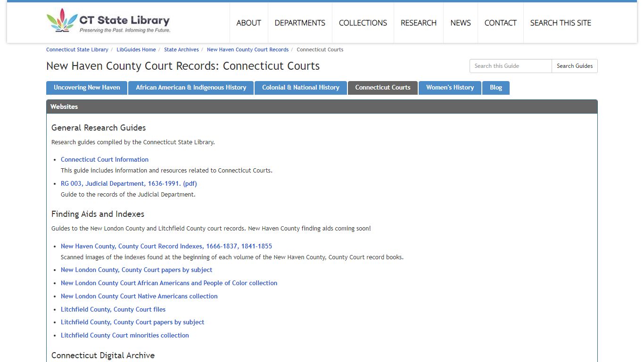Image resolution: width=644 pixels, height=362 pixels.
Task: Click 'Guide to the records of the Judicial Department' text
Action: click(128, 194)
